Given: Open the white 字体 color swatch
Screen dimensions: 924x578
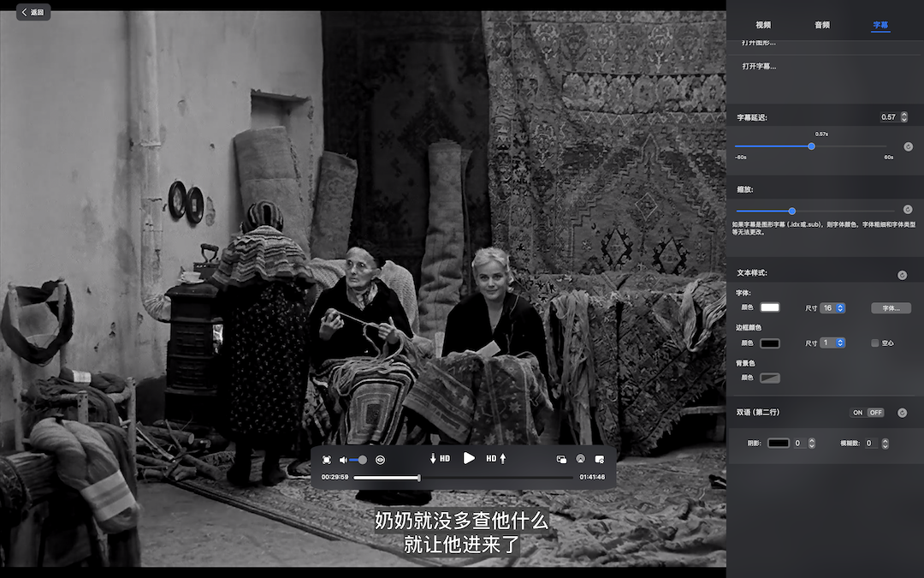Looking at the screenshot, I should [x=770, y=307].
